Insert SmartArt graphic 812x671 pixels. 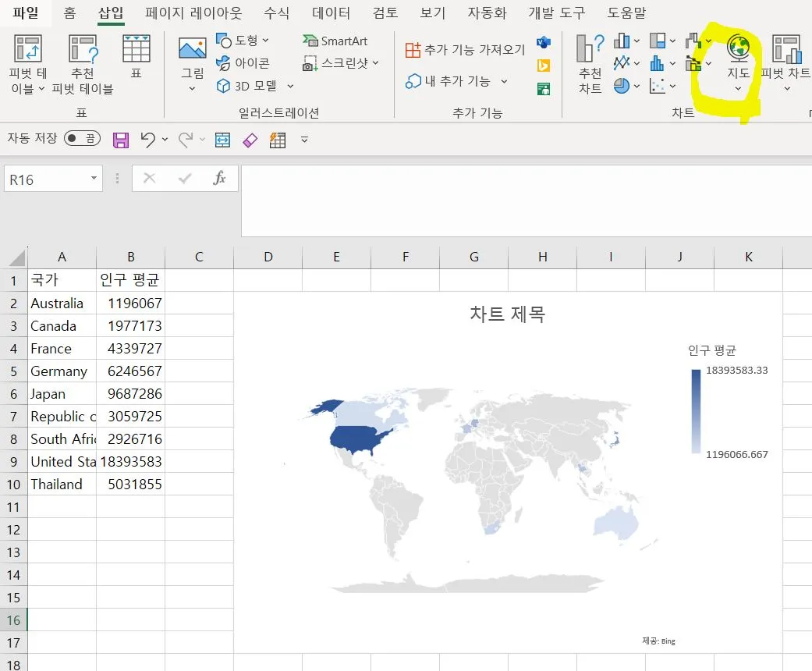335,41
